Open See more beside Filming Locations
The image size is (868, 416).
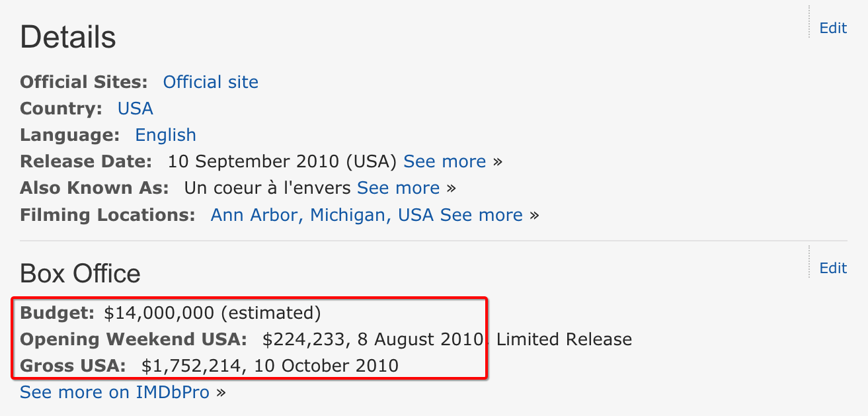click(x=482, y=215)
